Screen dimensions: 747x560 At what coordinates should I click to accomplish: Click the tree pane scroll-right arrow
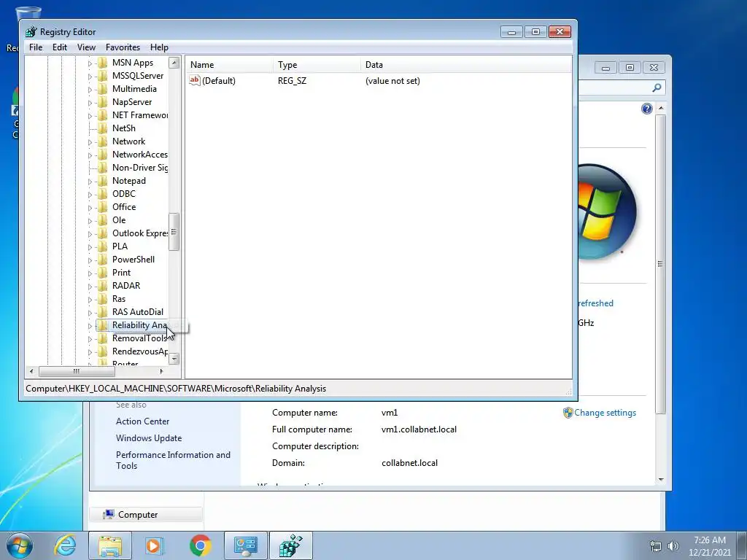[161, 371]
